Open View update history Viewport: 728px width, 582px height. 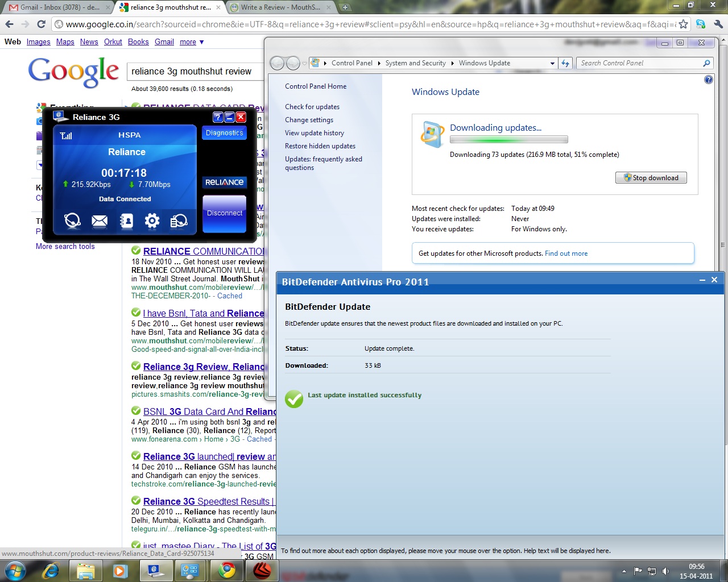tap(315, 133)
